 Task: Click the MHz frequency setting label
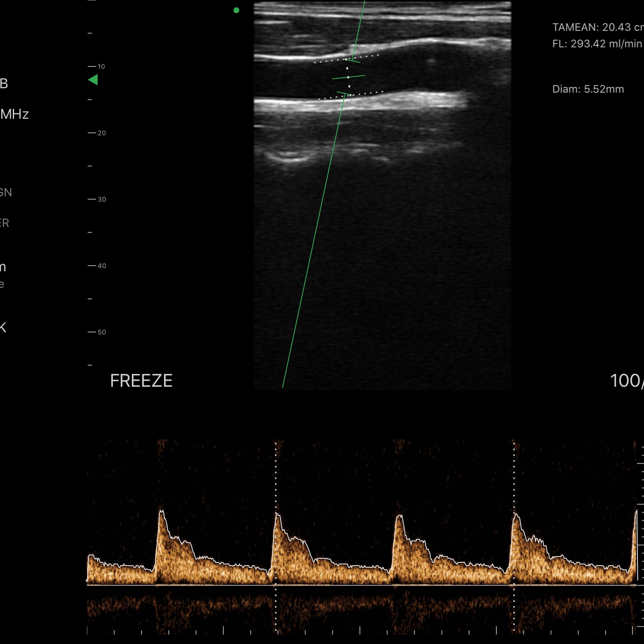click(x=14, y=114)
